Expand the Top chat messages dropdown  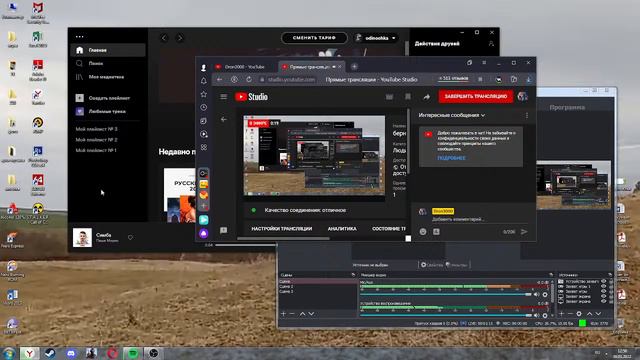click(x=451, y=116)
